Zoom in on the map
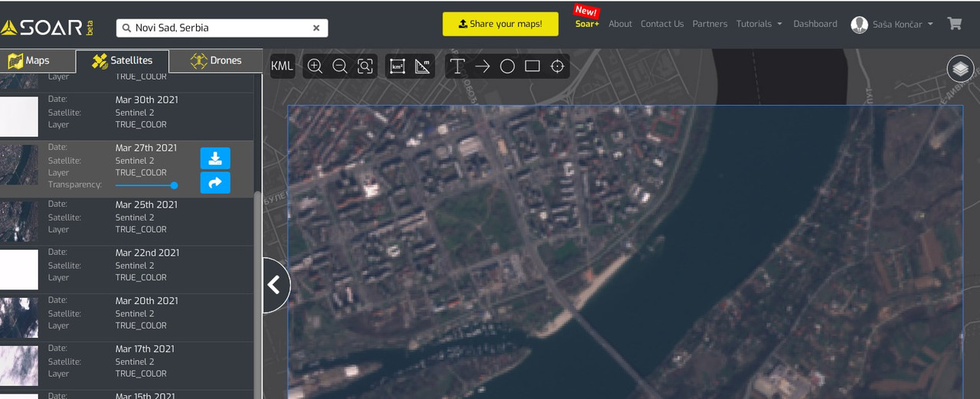 (x=315, y=66)
